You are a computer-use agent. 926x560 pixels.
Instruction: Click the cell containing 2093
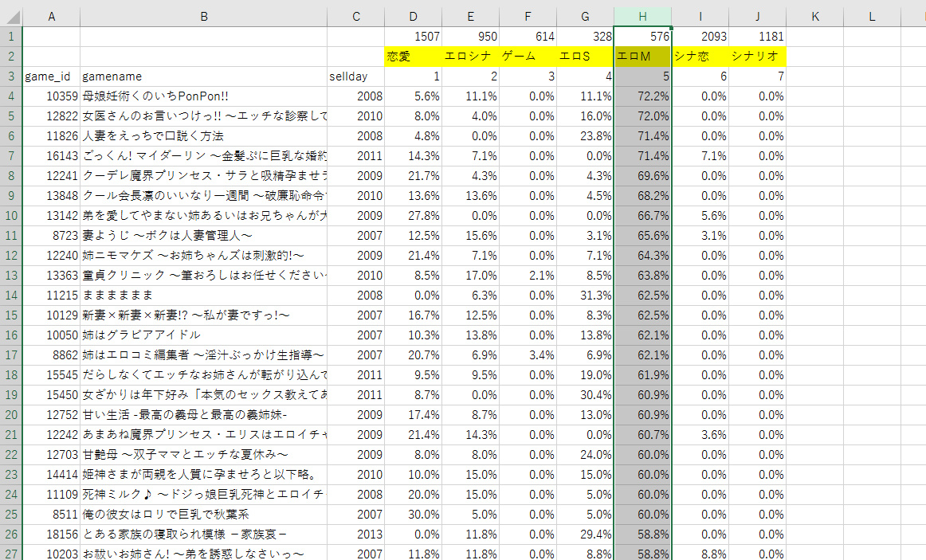[x=700, y=37]
